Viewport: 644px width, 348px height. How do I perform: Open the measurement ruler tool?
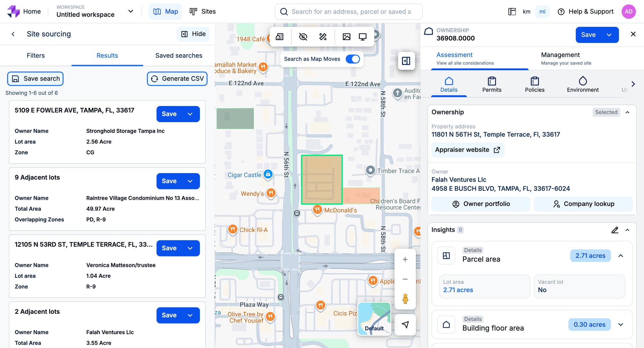click(323, 37)
